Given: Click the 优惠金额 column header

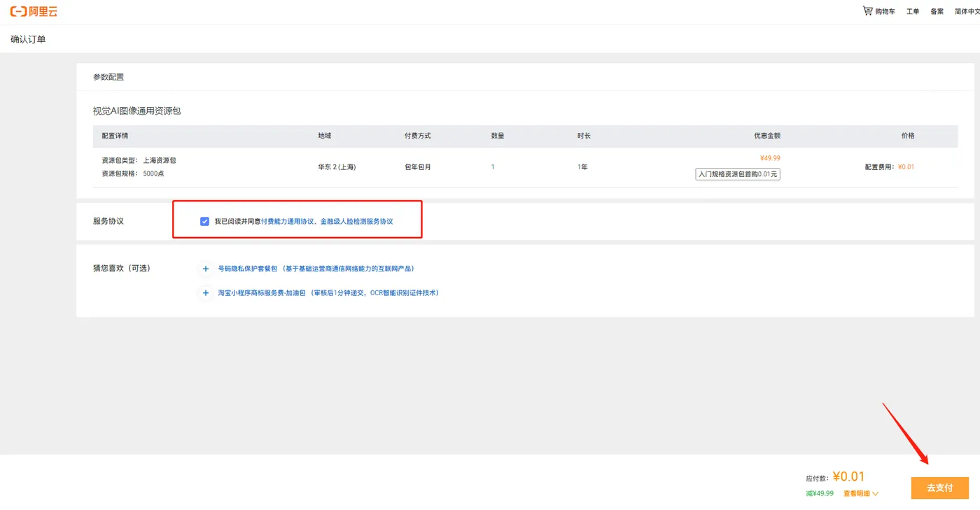Looking at the screenshot, I should click(x=767, y=136).
